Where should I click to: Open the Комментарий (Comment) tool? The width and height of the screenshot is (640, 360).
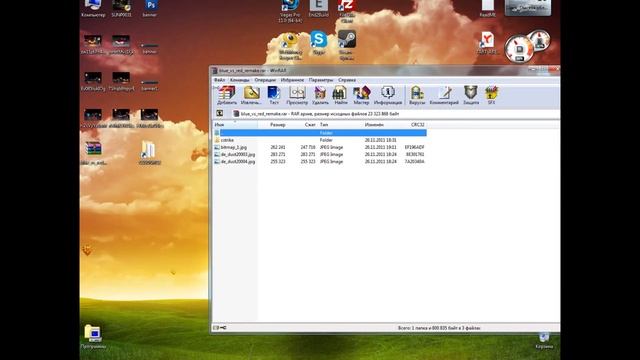coord(444,96)
